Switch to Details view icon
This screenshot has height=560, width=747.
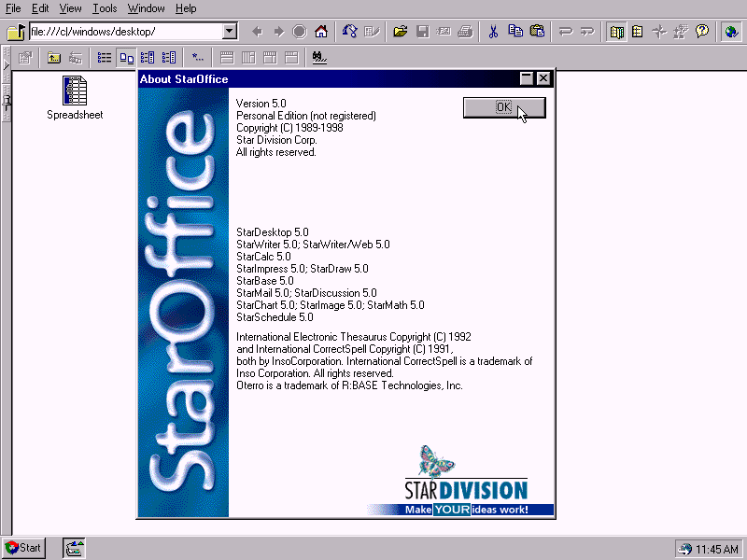(148, 58)
